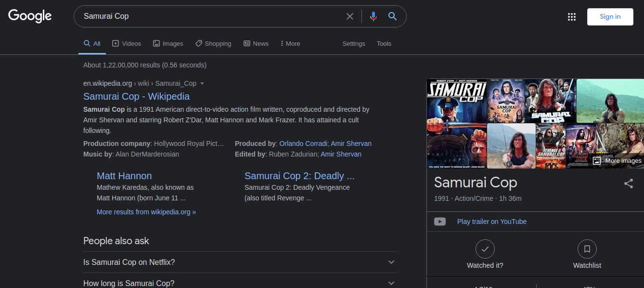Open the purple Samurai Cop cover thumbnail
This screenshot has height=288, width=644.
(506, 100)
